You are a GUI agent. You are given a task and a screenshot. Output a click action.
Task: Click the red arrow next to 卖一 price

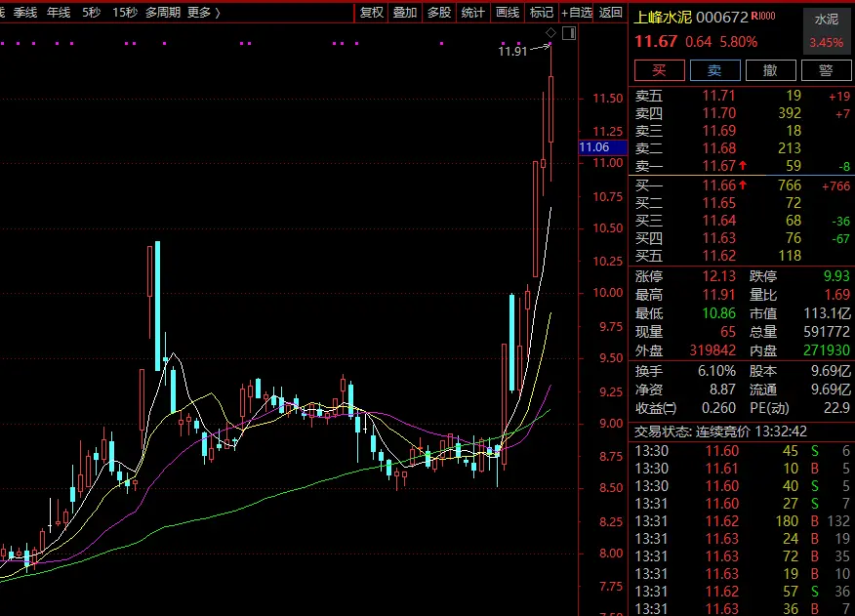[744, 167]
